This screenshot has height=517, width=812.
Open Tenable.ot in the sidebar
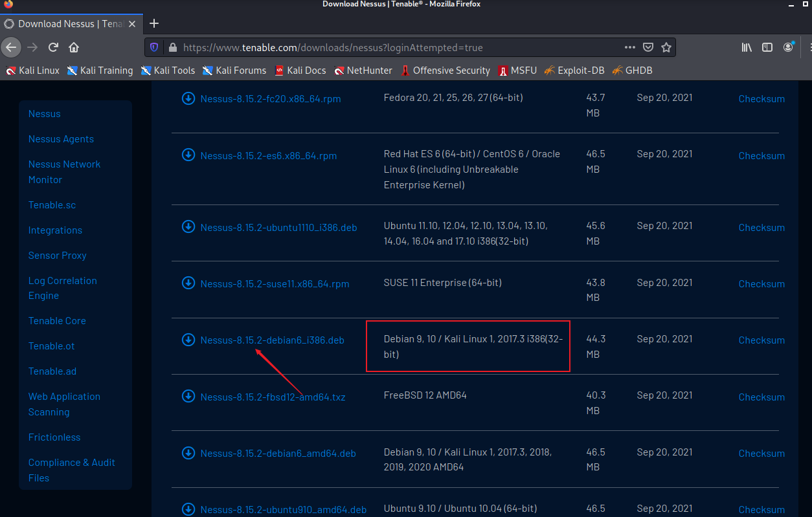(52, 346)
